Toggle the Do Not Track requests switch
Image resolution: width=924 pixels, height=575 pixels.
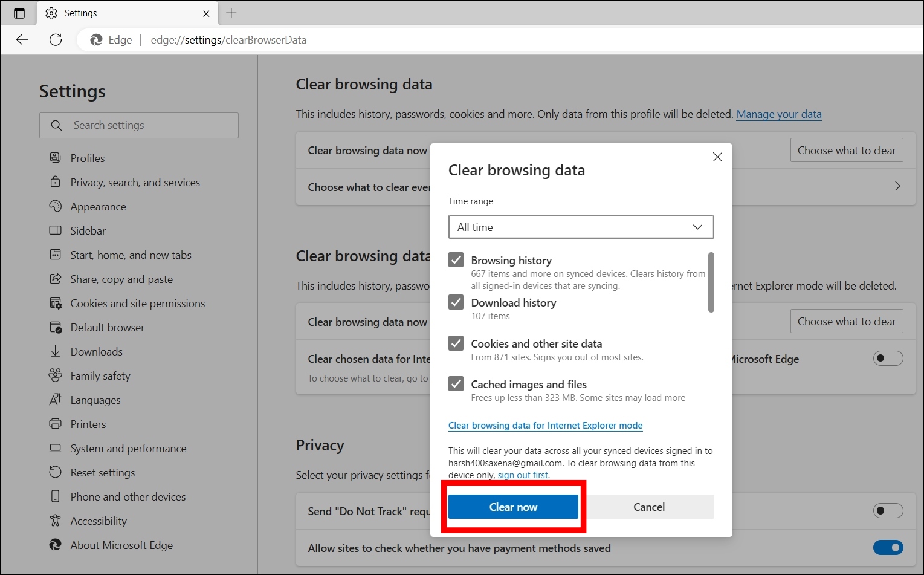888,511
